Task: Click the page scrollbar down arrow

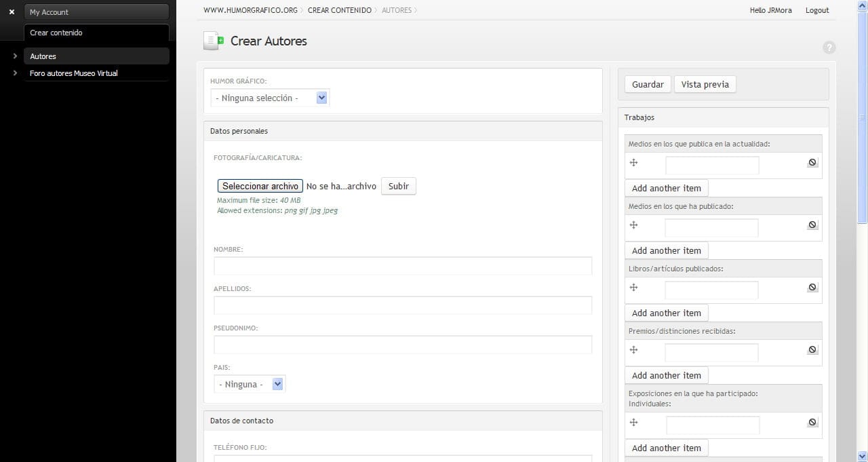Action: coord(863,456)
